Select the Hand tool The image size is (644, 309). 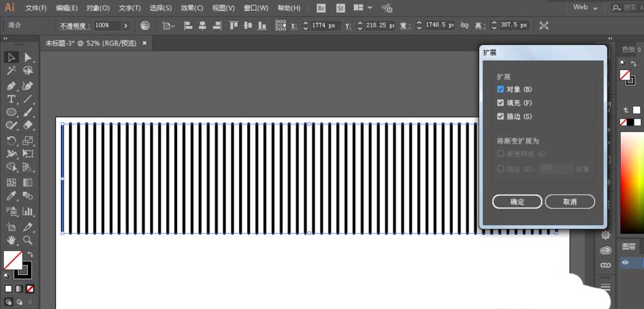[x=12, y=240]
